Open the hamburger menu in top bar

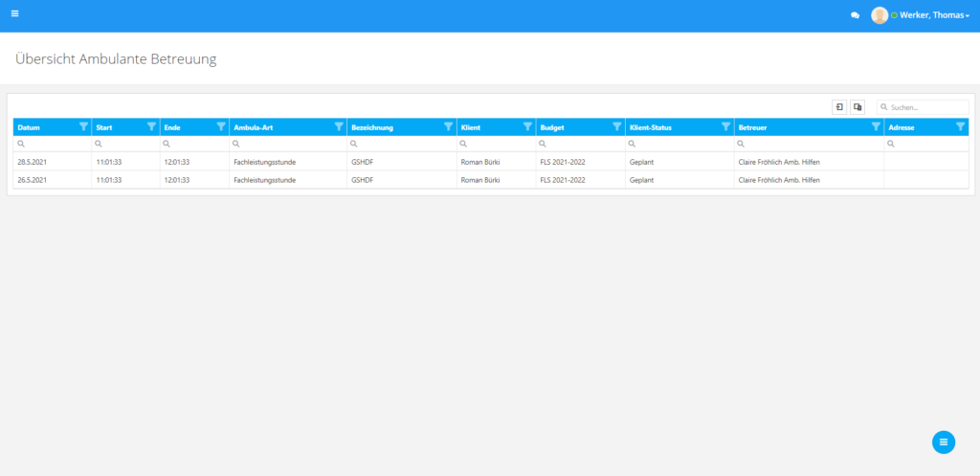[14, 13]
